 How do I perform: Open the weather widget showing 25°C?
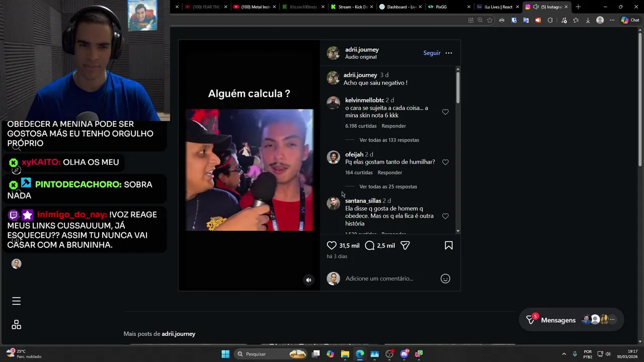pos(23,354)
